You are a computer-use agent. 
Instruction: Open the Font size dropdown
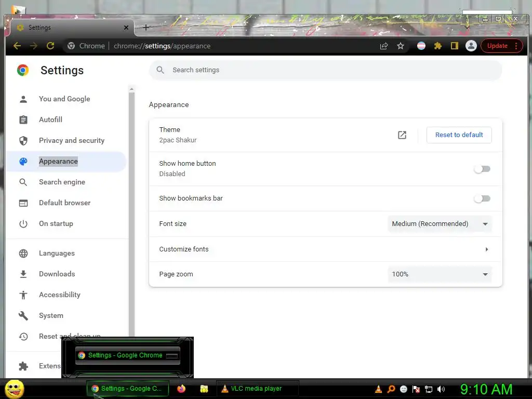coord(440,224)
